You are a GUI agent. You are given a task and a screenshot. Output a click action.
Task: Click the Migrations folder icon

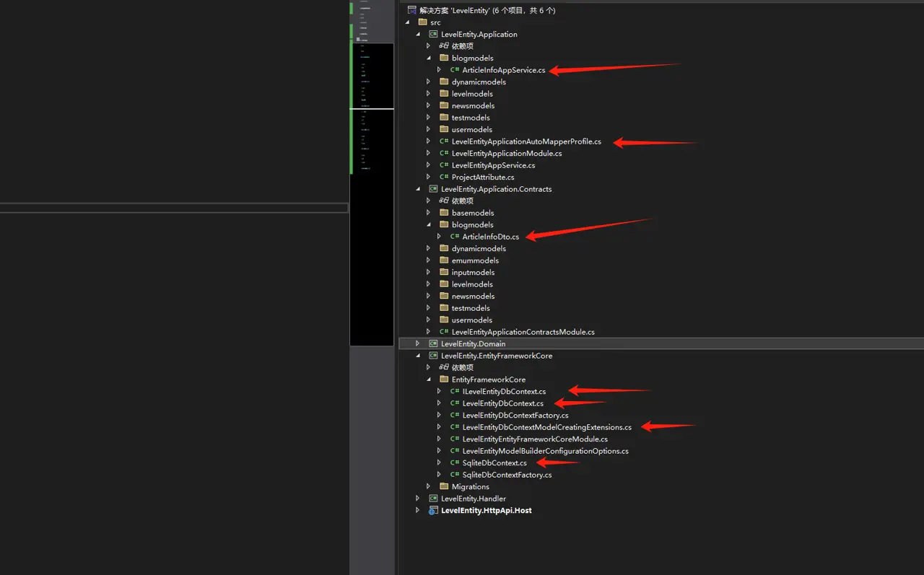(444, 486)
